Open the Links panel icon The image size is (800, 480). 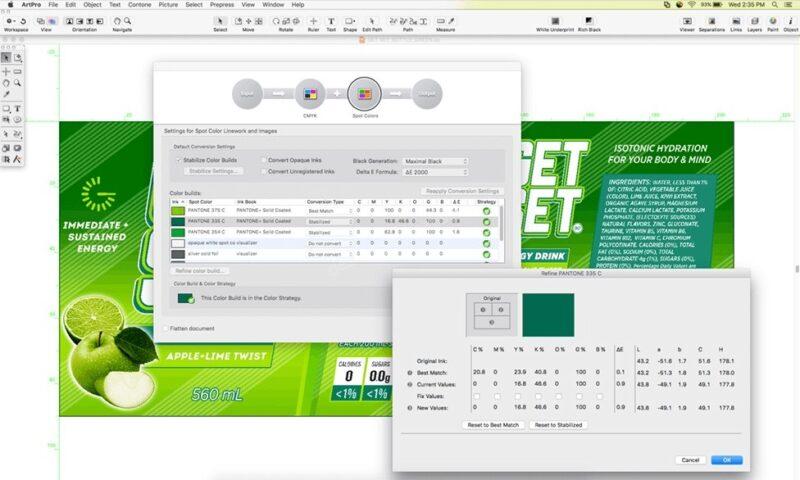pos(736,21)
